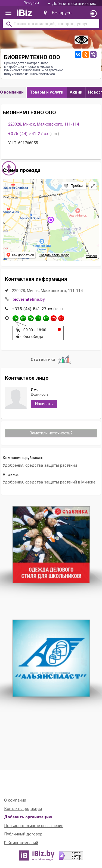Expand the map to fullscreen
The height and width of the screenshot is (868, 102).
pyautogui.click(x=93, y=186)
